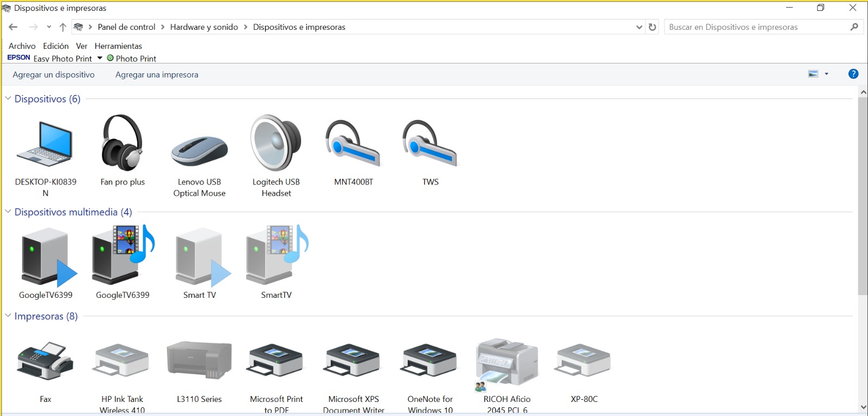This screenshot has height=416, width=868.
Task: Click the control panel icon in address bar
Action: [79, 27]
